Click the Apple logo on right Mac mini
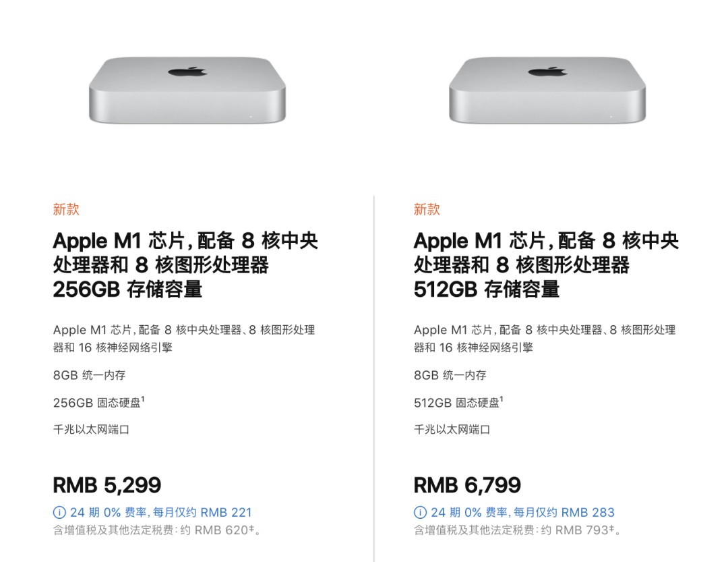728x562 pixels. [x=547, y=72]
